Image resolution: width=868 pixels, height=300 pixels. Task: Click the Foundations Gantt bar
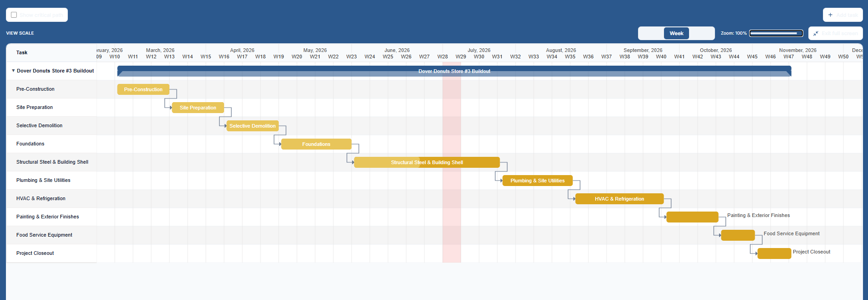(317, 144)
